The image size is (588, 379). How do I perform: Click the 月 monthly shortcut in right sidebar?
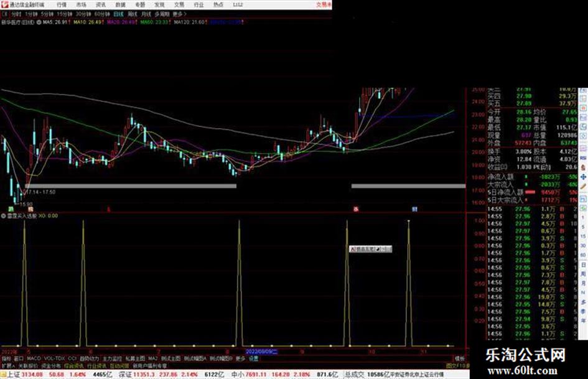tap(583, 283)
